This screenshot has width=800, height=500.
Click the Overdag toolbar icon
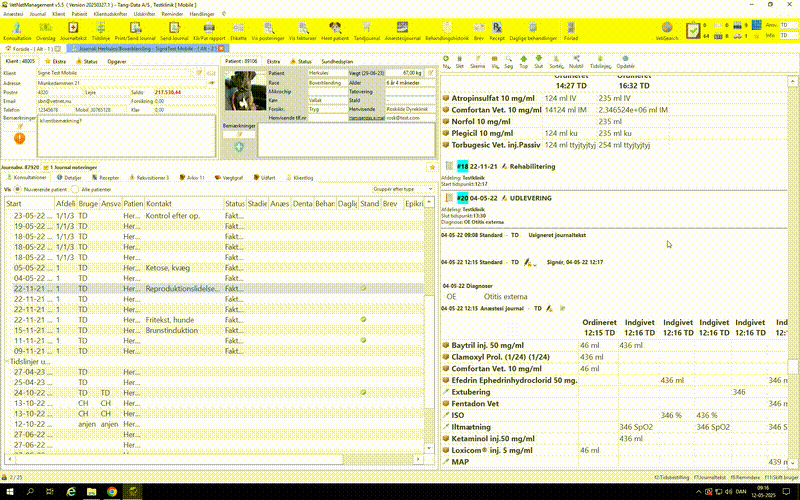click(x=45, y=31)
